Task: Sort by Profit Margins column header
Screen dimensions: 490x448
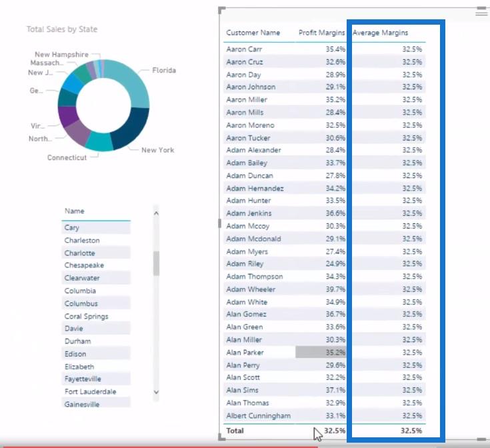Action: coord(321,33)
